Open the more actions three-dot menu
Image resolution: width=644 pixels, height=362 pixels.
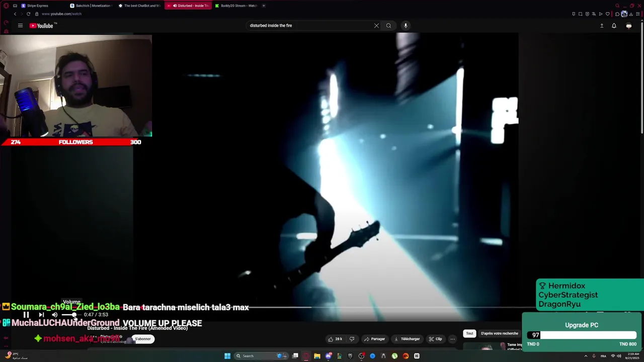tap(452, 339)
